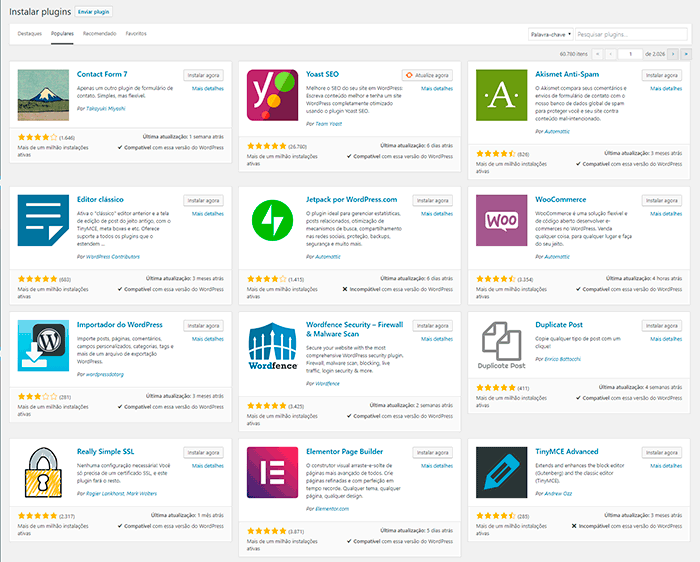Open Mais detalhes for Elementor
The width and height of the screenshot is (700, 562).
(x=437, y=466)
